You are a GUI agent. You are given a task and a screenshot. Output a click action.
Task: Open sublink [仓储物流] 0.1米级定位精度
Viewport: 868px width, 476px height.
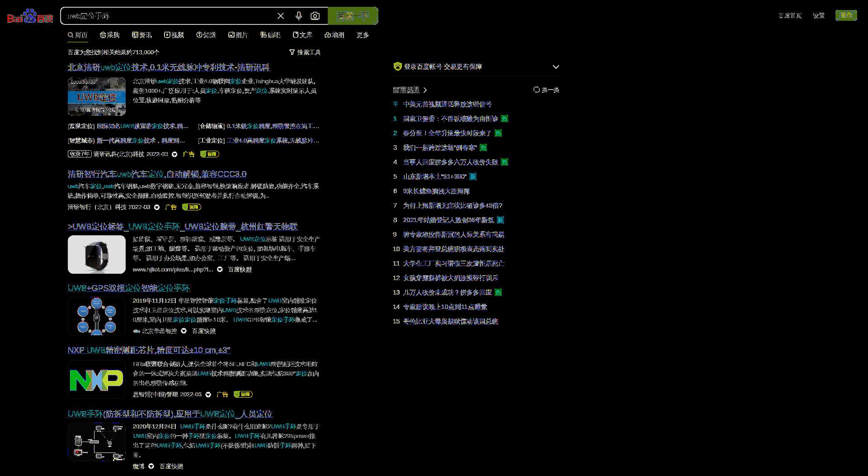click(259, 126)
